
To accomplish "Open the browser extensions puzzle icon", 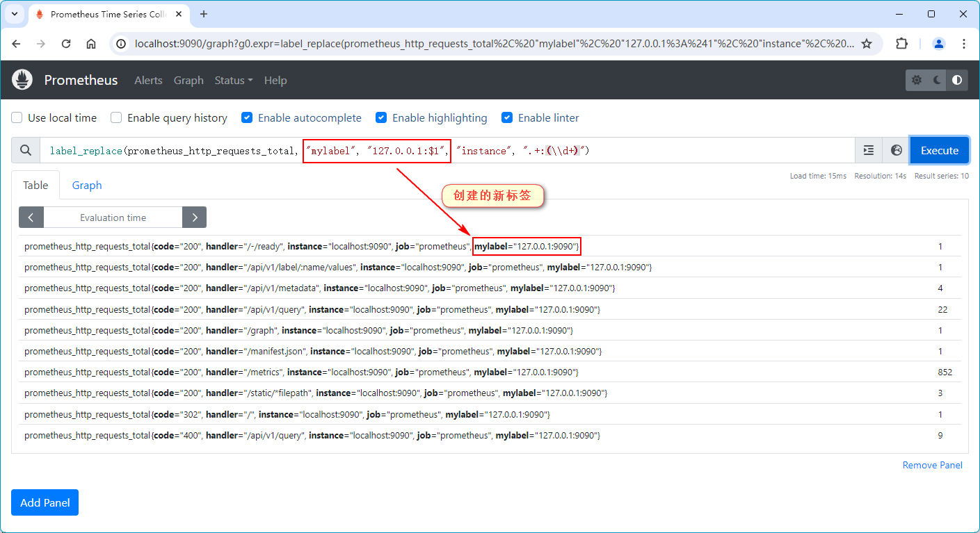I will (901, 43).
